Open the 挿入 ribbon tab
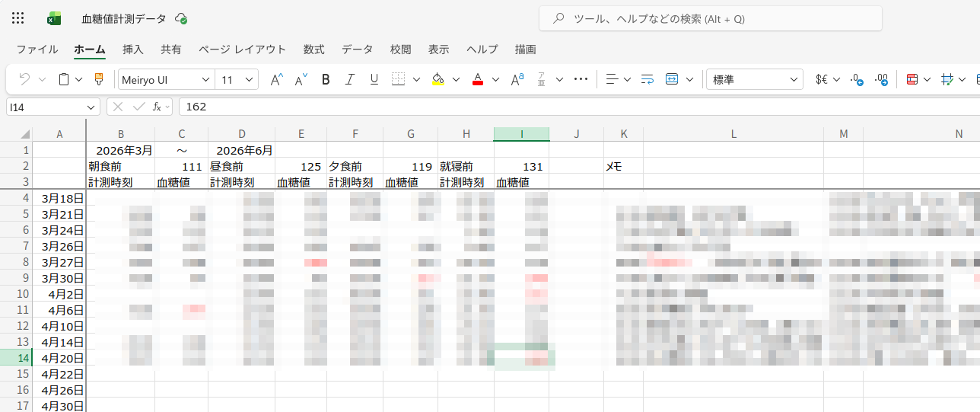 pos(133,50)
